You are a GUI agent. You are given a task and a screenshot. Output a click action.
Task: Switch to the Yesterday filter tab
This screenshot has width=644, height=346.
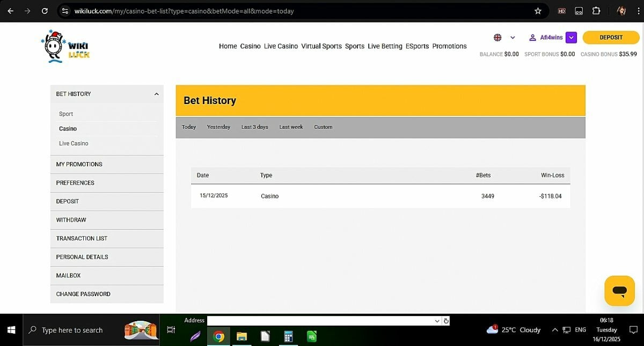[218, 127]
